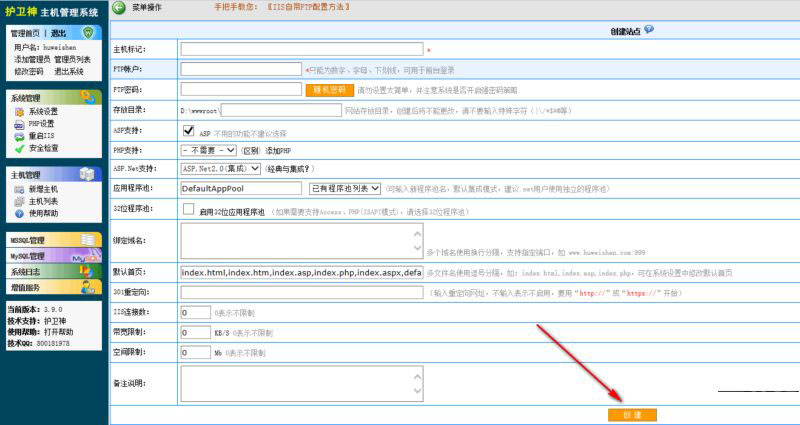
Task: Click the 带宽限制 input field
Action: click(195, 333)
